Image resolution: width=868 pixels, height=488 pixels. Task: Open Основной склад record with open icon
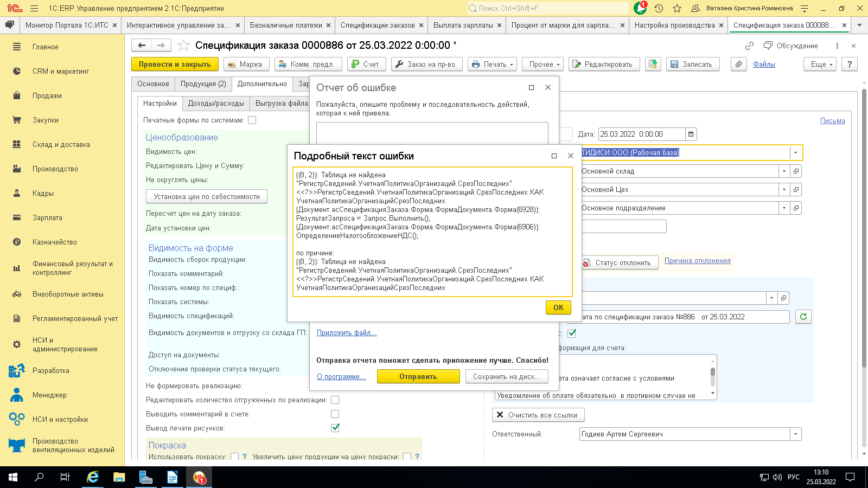point(796,171)
